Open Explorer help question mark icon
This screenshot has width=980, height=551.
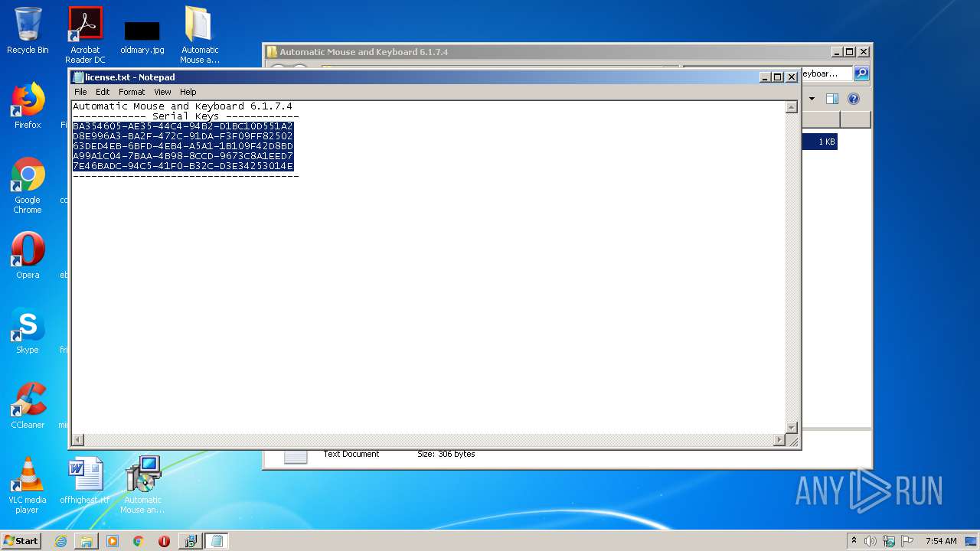(854, 99)
